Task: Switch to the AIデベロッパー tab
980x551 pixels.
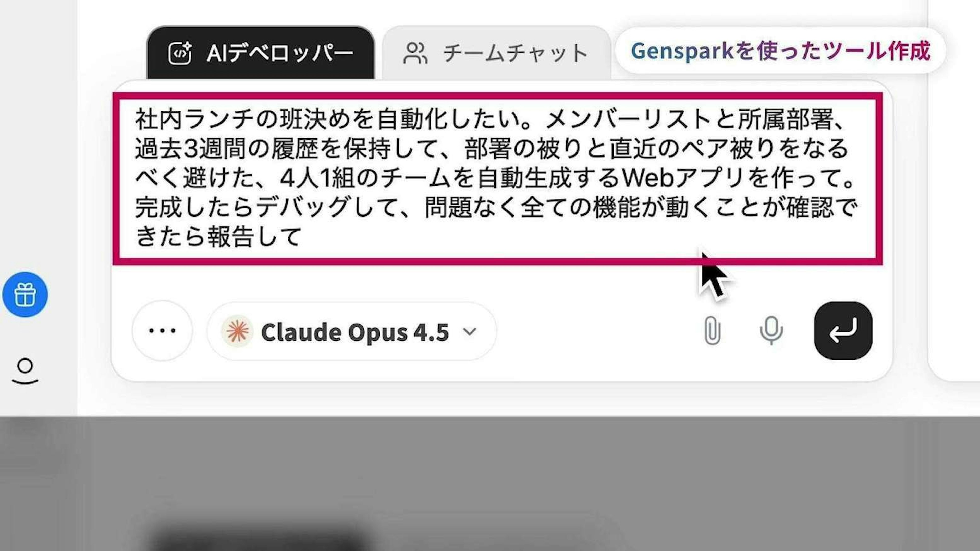Action: 261,53
